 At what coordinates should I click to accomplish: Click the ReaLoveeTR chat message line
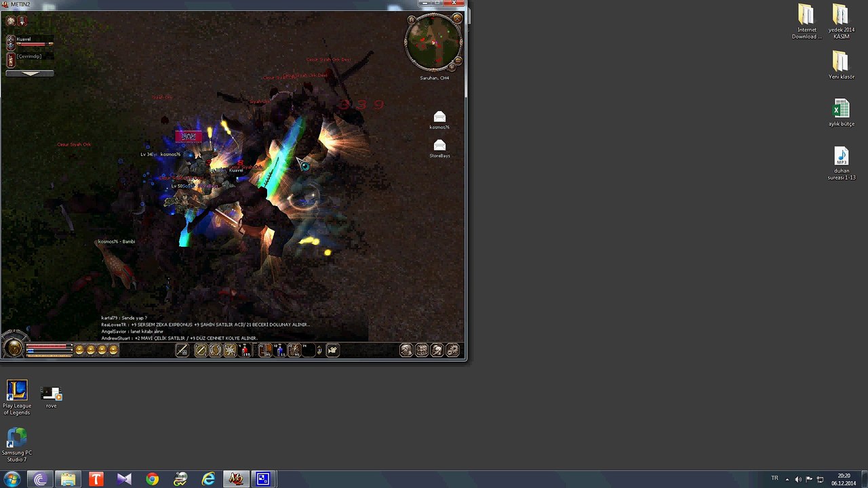click(x=205, y=325)
